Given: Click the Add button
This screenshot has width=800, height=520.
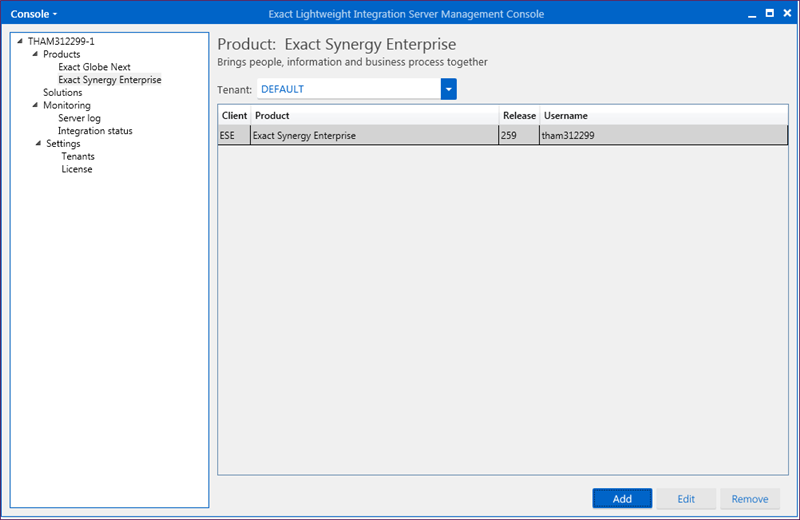Looking at the screenshot, I should tap(622, 499).
